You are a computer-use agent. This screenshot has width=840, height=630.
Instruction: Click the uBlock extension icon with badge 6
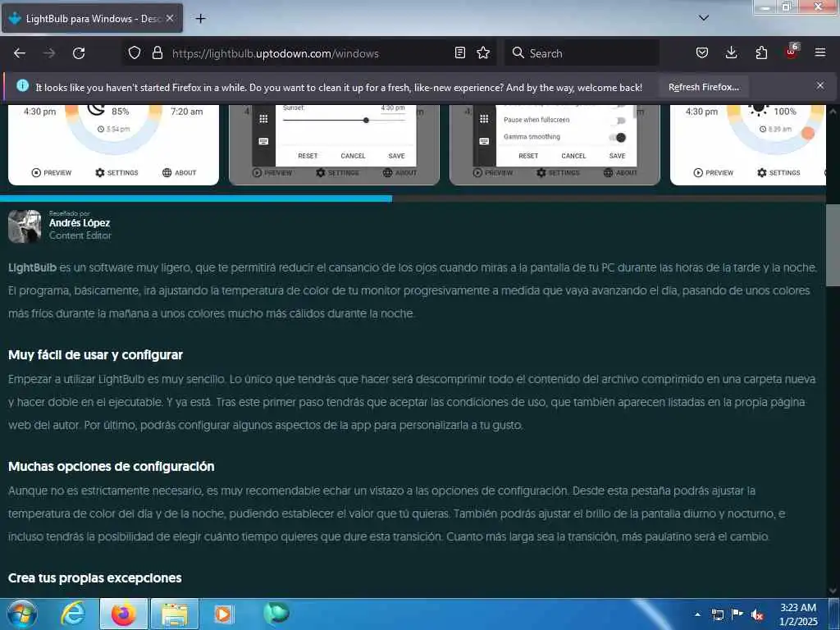[792, 52]
